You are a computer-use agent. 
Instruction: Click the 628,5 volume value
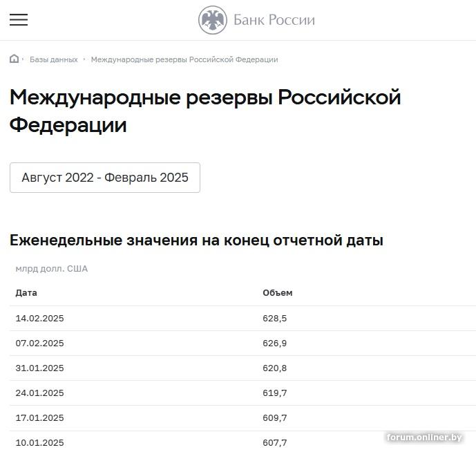tap(274, 319)
